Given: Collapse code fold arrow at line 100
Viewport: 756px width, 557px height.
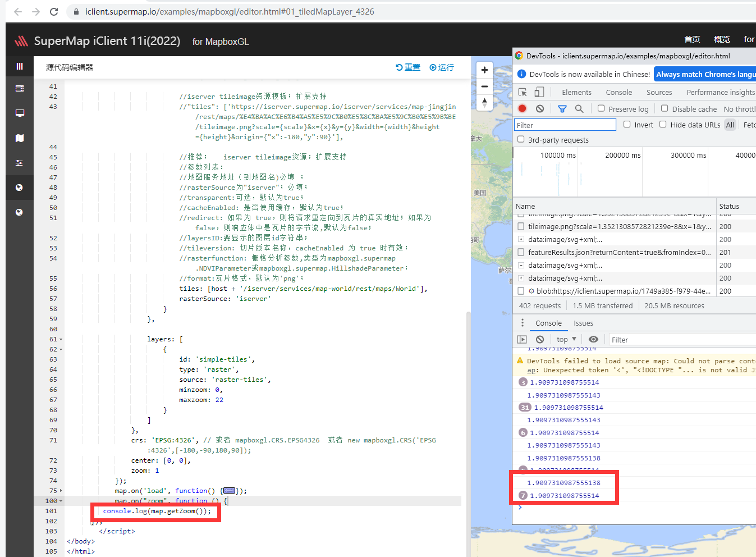Looking at the screenshot, I should 61,501.
